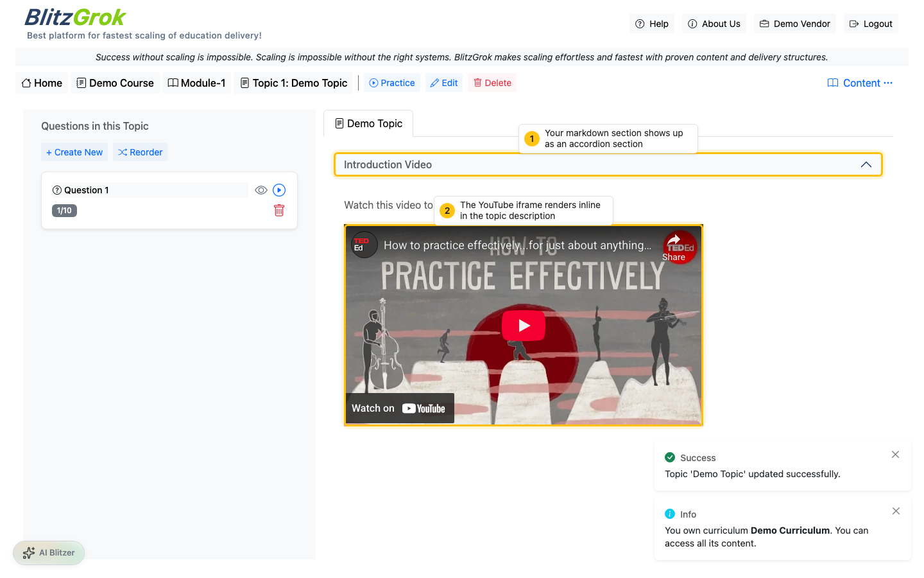This screenshot has height=578, width=924.
Task: Dismiss the Success toast notification
Action: pos(895,454)
